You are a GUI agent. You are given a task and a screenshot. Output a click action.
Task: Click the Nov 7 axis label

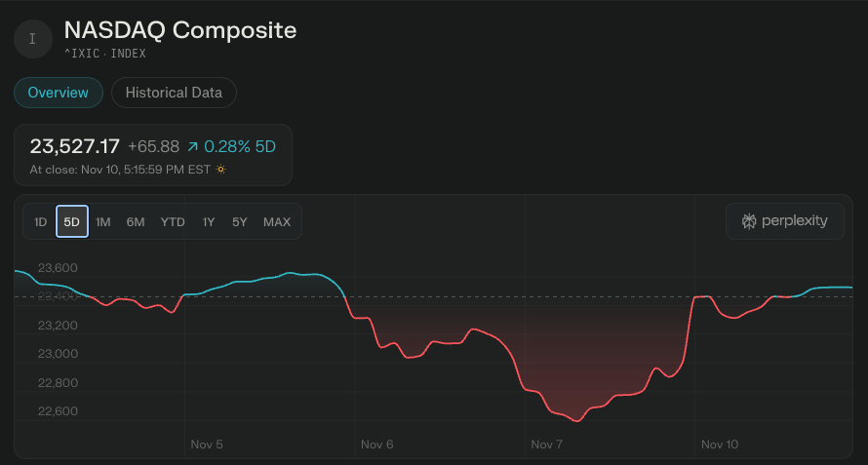click(x=547, y=445)
